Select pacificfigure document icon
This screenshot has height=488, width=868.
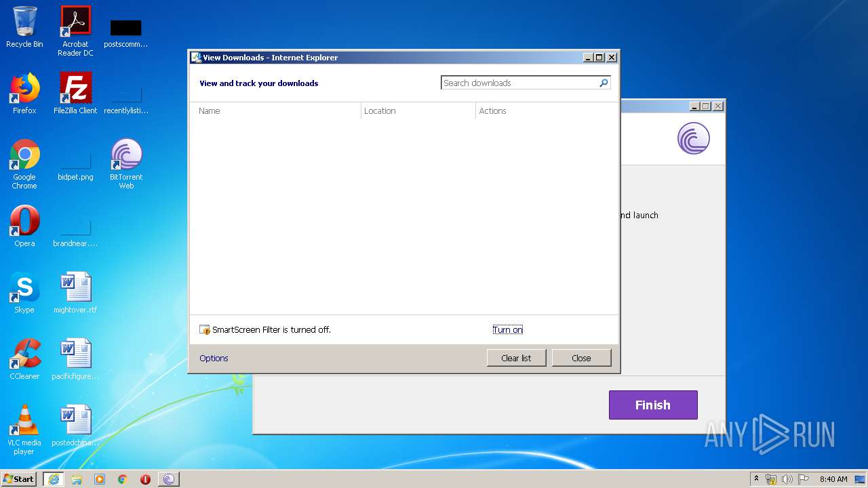(75, 359)
